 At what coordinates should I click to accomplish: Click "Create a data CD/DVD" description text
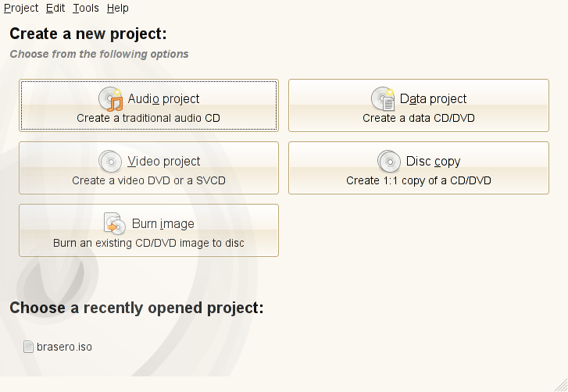[x=418, y=119]
